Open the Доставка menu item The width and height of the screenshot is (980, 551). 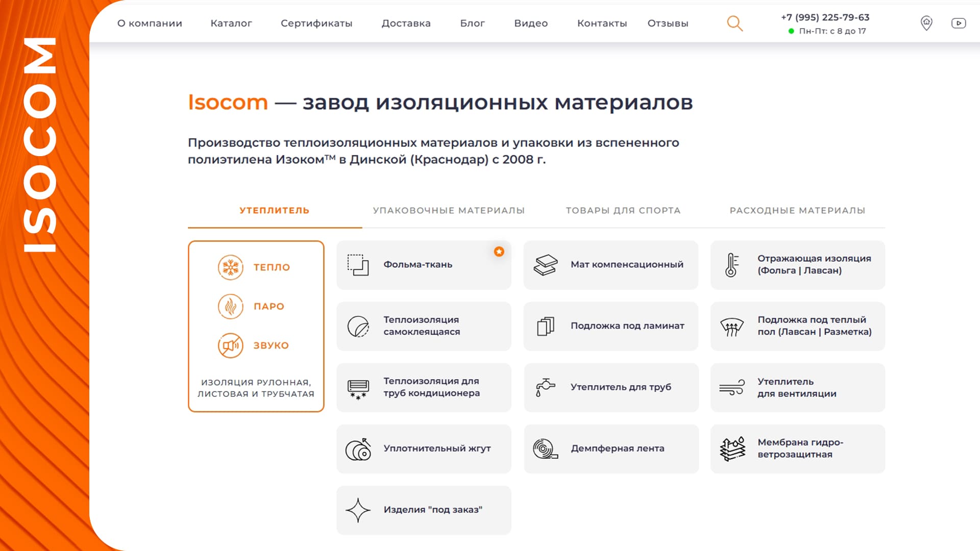coord(406,23)
